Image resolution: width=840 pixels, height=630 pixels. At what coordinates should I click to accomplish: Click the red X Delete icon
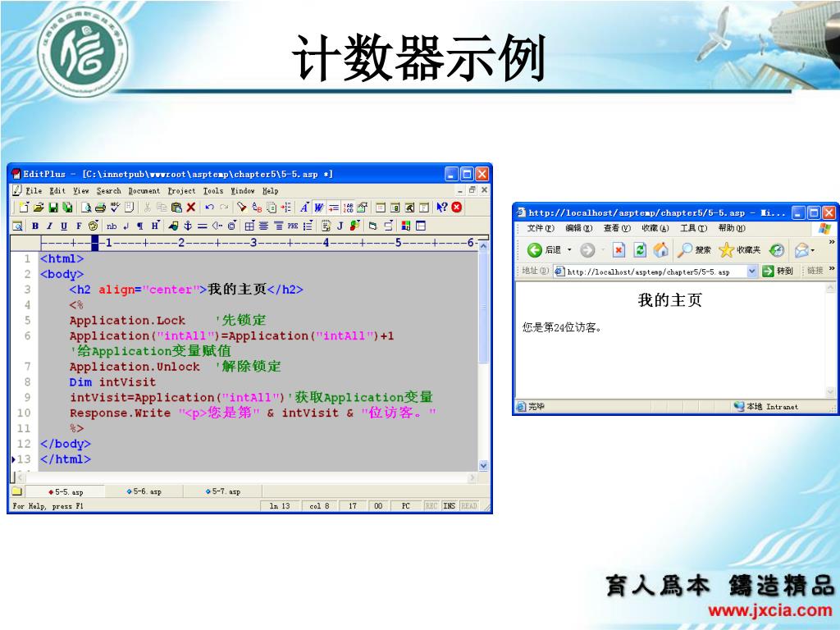pos(190,208)
